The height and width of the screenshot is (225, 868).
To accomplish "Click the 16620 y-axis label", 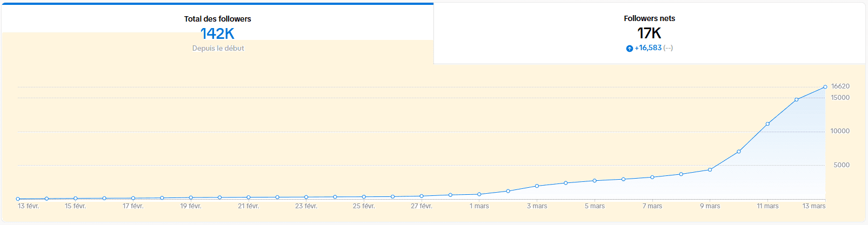I will pyautogui.click(x=840, y=86).
